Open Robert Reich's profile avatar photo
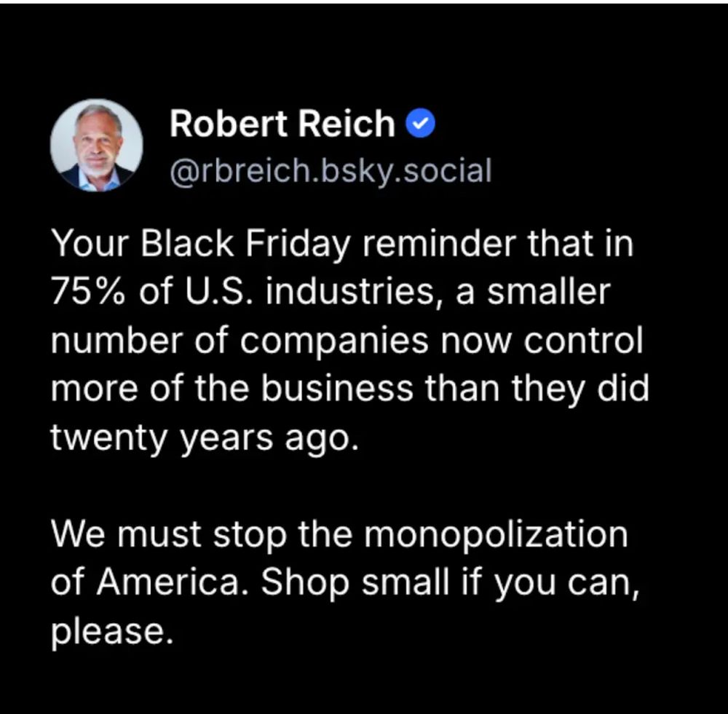Image resolution: width=728 pixels, height=714 pixels. click(97, 145)
